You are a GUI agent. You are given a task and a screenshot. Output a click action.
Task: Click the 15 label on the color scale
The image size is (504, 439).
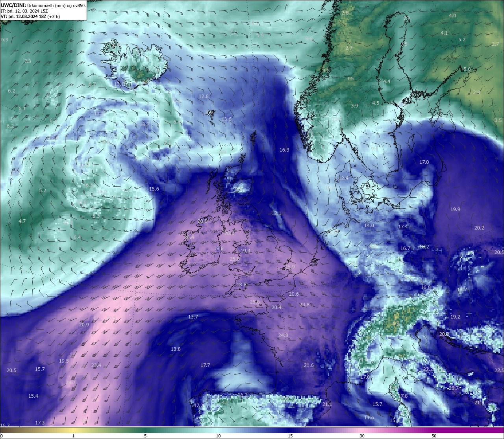click(290, 436)
